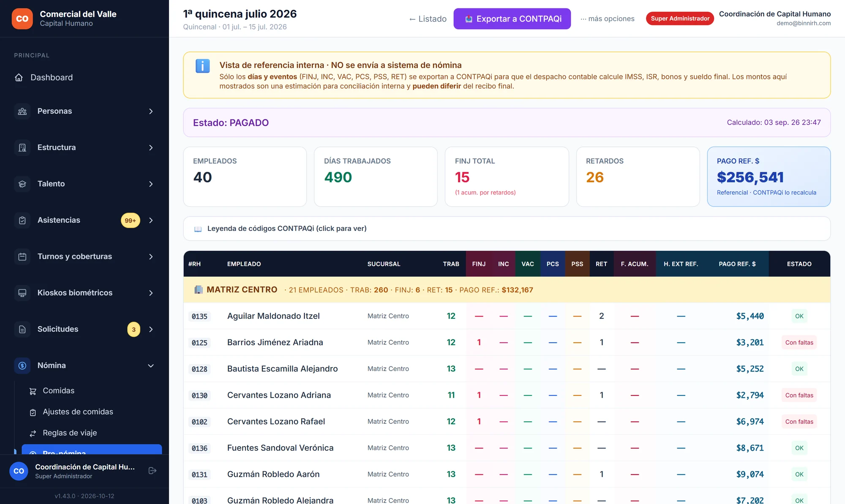The image size is (845, 504).
Task: Click the $8,671 amount for Fuentes Sandoval Verónica
Action: [x=750, y=448]
